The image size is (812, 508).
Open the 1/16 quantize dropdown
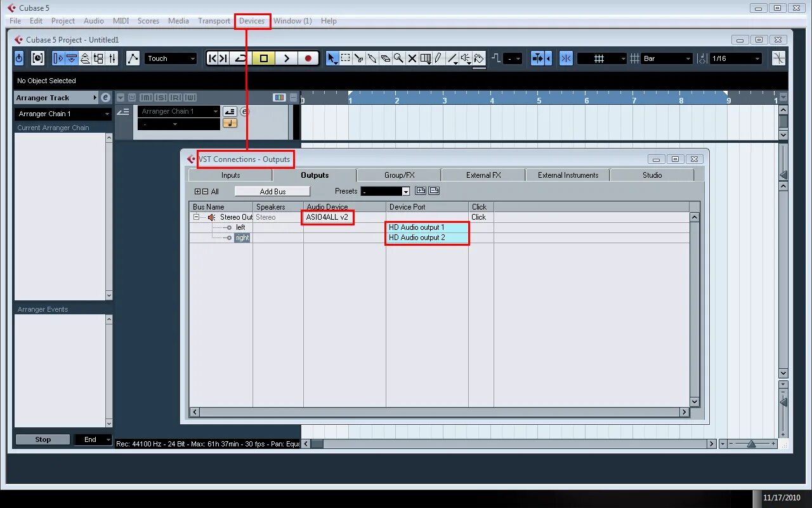click(736, 58)
